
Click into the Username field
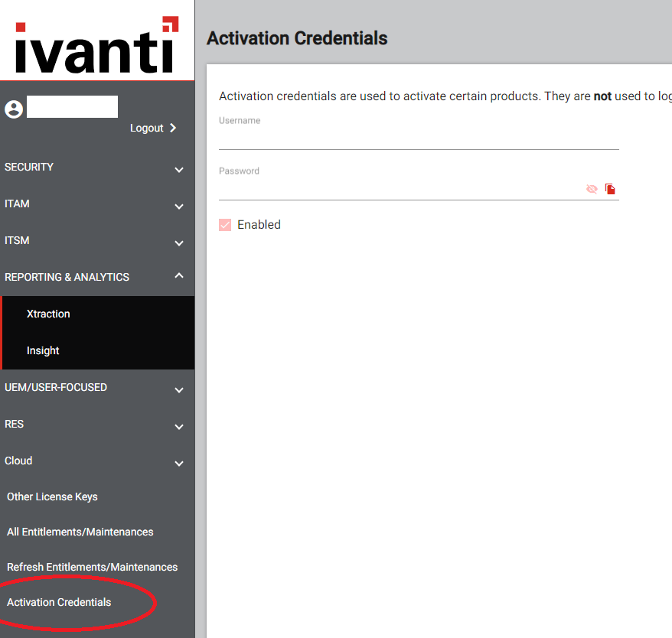coord(418,138)
